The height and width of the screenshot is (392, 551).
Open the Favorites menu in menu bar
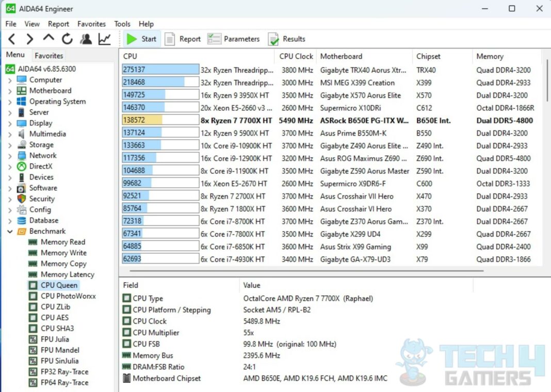click(91, 24)
